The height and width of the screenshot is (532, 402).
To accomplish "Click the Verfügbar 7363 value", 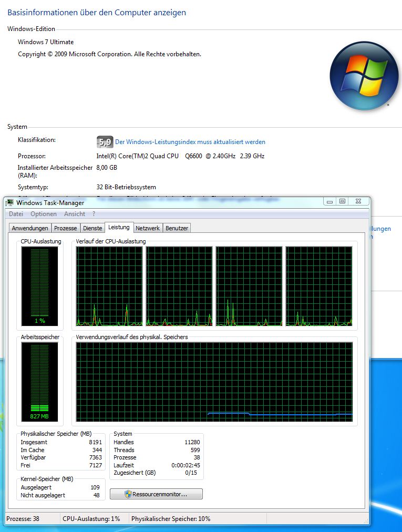I will pos(95,457).
